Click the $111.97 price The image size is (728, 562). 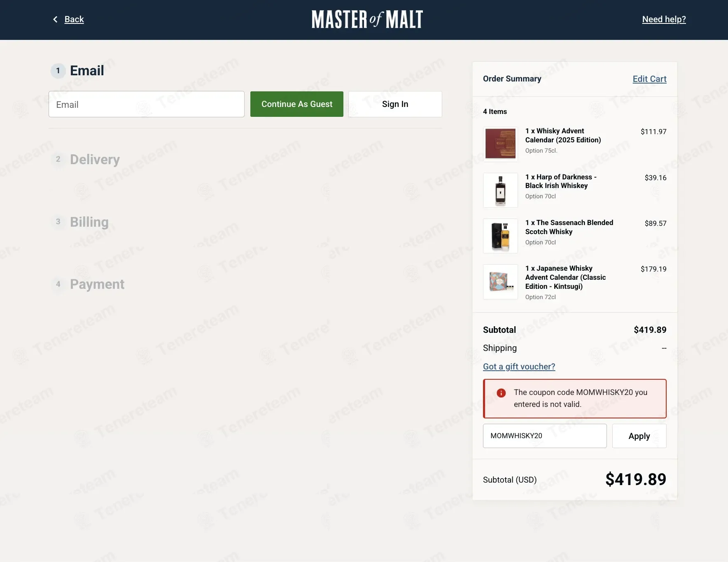coord(653,132)
